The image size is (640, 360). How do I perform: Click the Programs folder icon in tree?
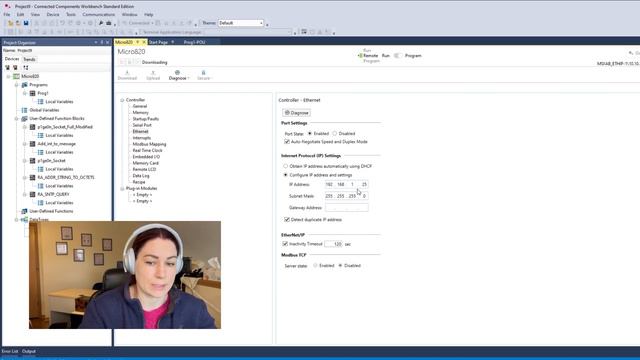tap(24, 85)
